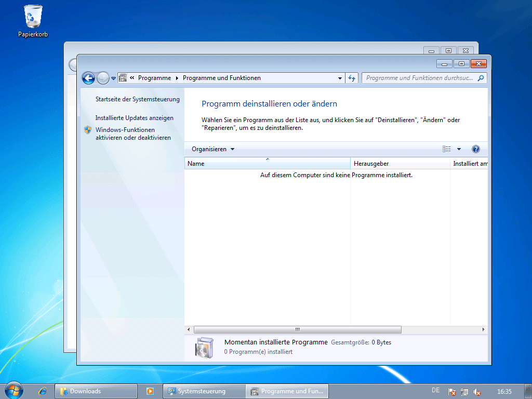Click the network status tray icon
This screenshot has height=399, width=532.
click(464, 392)
